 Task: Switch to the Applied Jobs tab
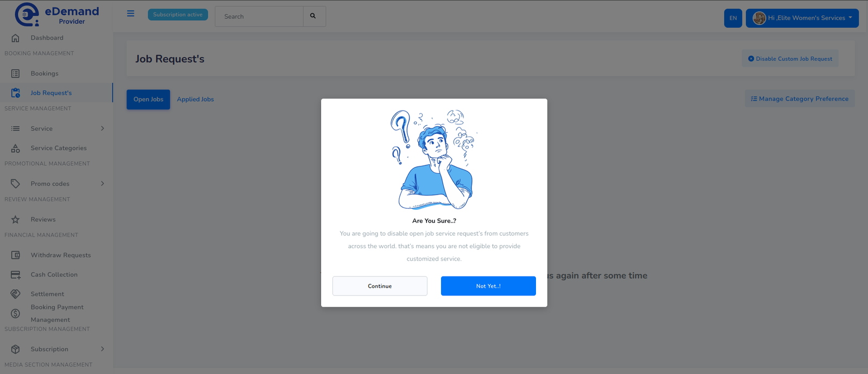point(195,99)
